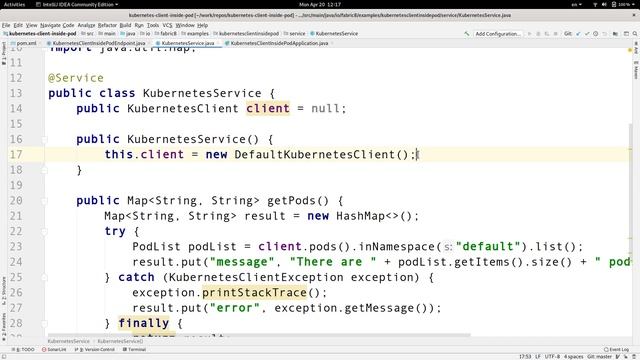Click the system volume icon in top bar

point(604,4)
